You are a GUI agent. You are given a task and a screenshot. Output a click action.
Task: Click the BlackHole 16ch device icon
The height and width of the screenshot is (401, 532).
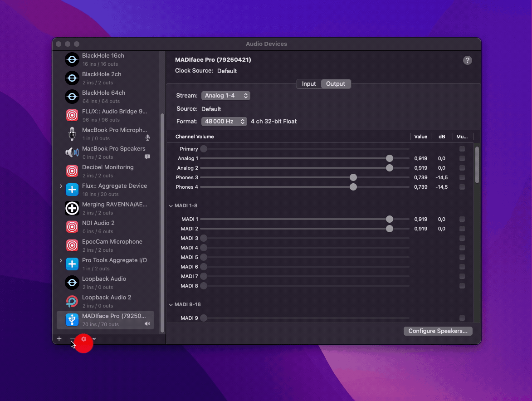click(72, 59)
